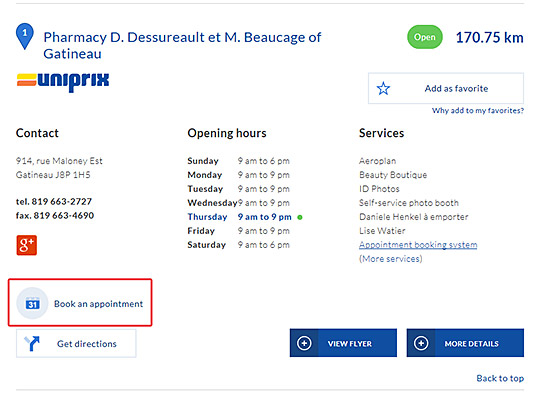
Task: Click Self-service photo booth entry
Action: point(409,203)
